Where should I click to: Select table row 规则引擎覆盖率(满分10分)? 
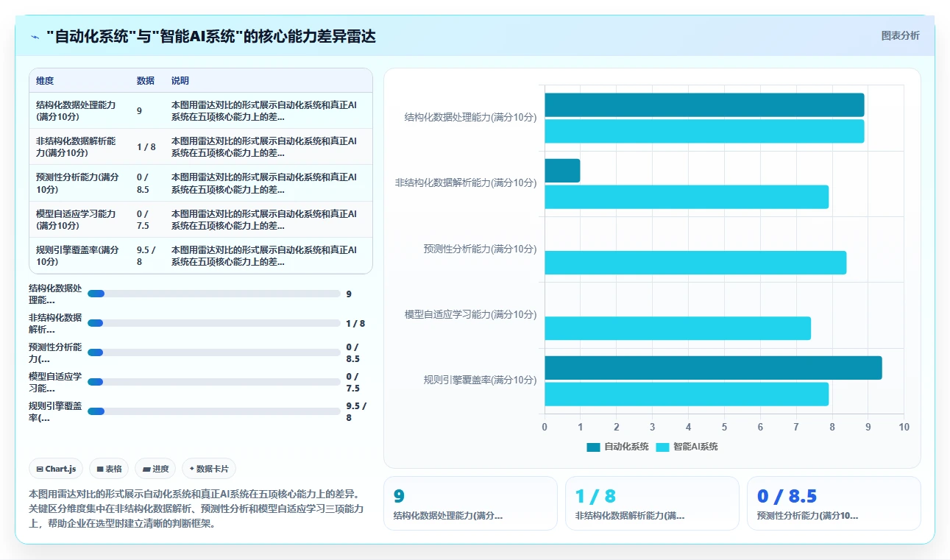(201, 255)
